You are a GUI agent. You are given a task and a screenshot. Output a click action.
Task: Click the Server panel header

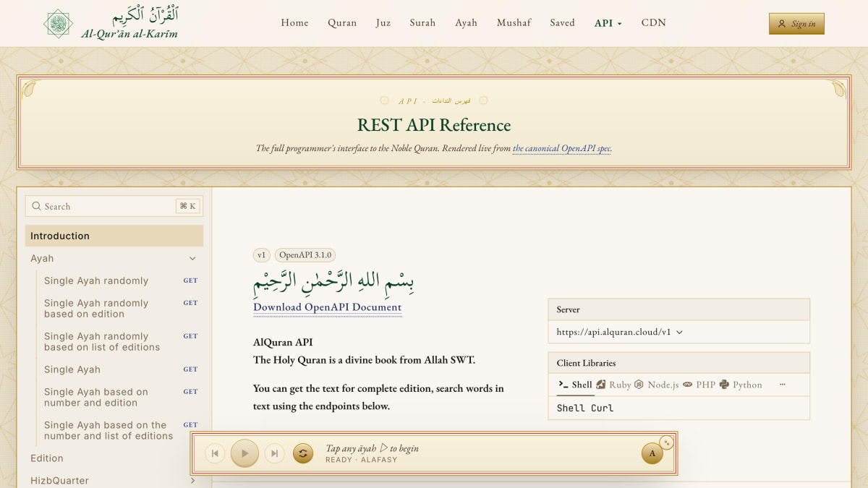[678, 309]
